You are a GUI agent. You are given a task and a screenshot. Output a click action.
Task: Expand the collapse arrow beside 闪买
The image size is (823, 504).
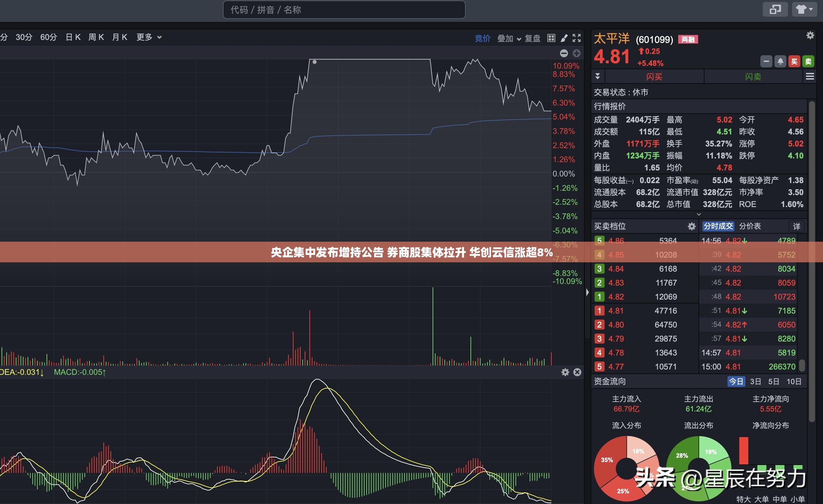[x=598, y=77]
